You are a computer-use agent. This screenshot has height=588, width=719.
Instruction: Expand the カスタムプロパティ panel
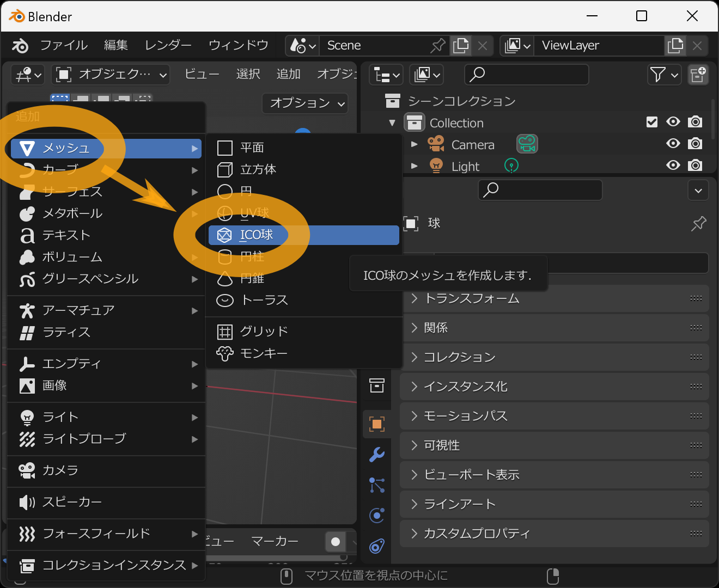pyautogui.click(x=555, y=534)
